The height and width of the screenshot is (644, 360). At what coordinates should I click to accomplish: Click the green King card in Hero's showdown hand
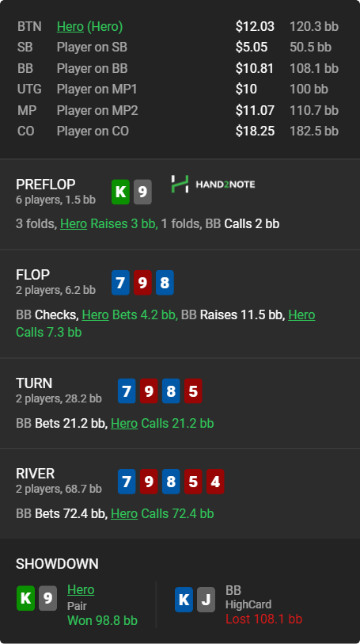[25, 598]
